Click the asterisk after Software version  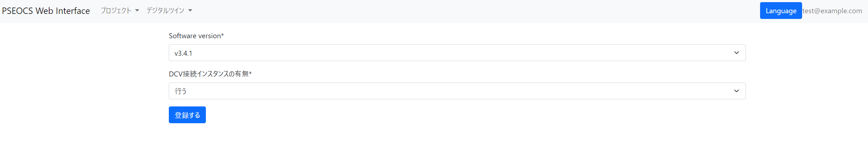pyautogui.click(x=223, y=35)
